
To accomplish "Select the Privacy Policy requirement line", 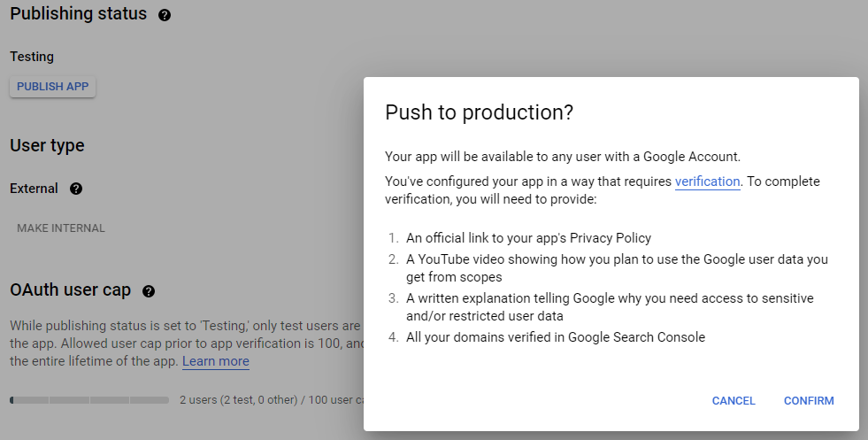I will click(528, 238).
